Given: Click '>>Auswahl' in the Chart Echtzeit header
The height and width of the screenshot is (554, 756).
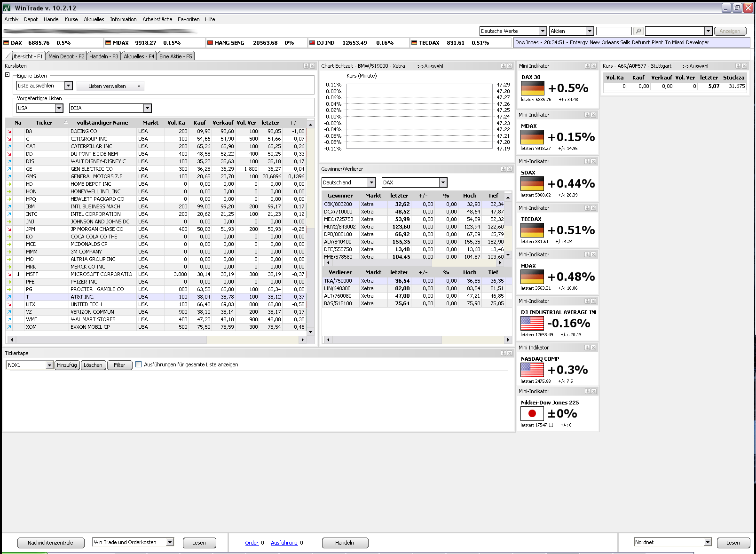Looking at the screenshot, I should pyautogui.click(x=430, y=66).
